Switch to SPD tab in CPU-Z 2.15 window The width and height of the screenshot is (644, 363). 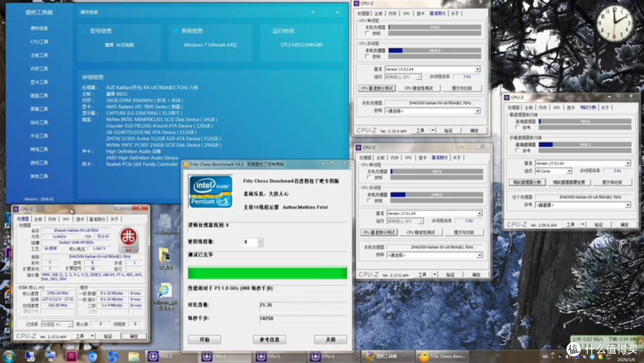coord(406,14)
